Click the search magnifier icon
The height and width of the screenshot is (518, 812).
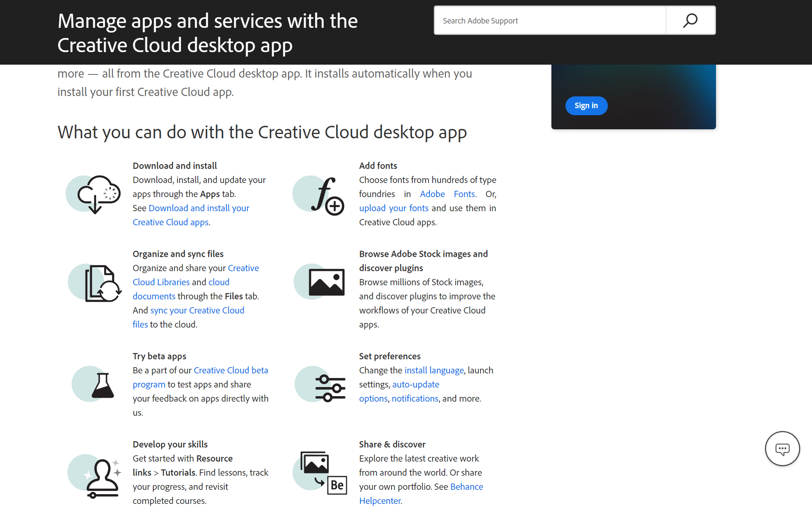[x=690, y=20]
